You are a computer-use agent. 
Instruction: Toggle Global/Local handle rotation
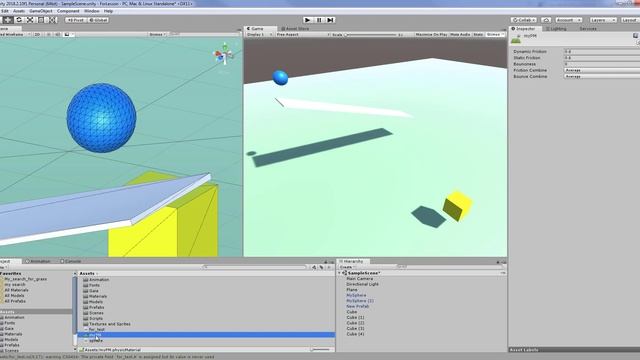(x=98, y=20)
